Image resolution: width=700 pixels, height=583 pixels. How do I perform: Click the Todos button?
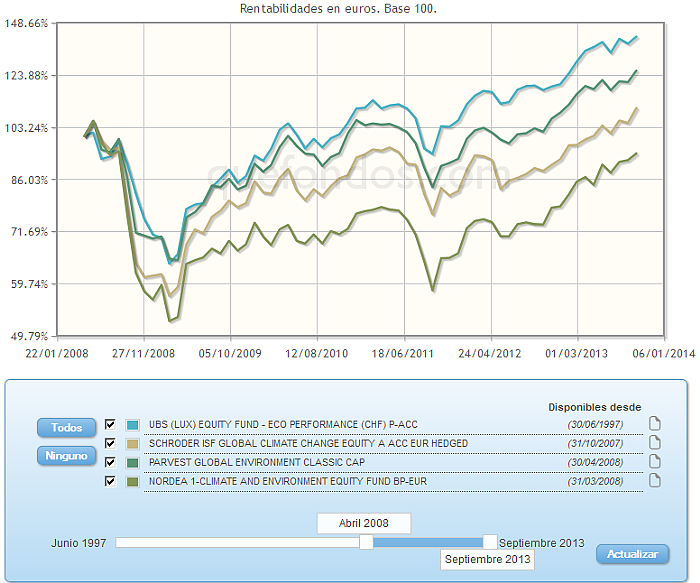point(67,428)
